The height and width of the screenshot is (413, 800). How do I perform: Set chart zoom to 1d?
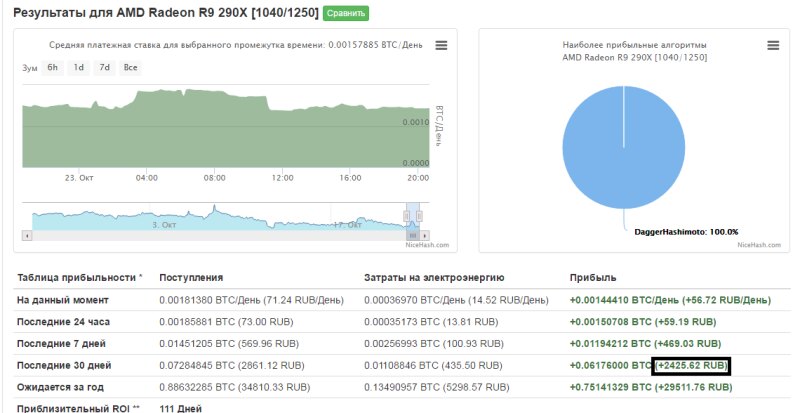(x=78, y=68)
